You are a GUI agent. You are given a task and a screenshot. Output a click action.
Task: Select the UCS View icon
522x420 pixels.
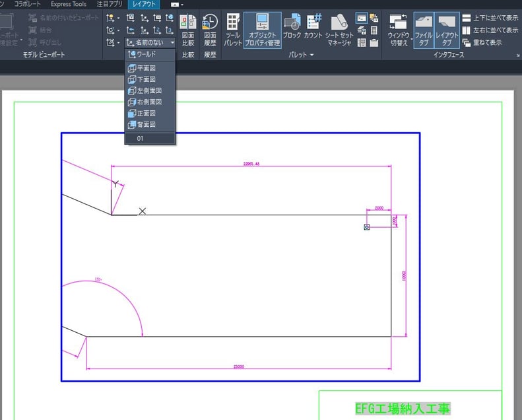(x=157, y=18)
